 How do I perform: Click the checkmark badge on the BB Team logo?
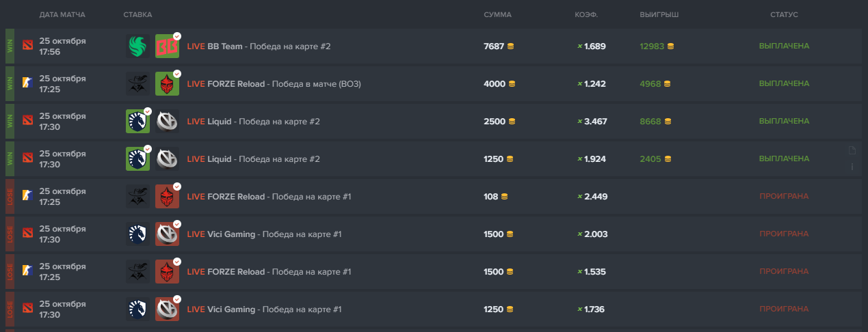(x=177, y=36)
